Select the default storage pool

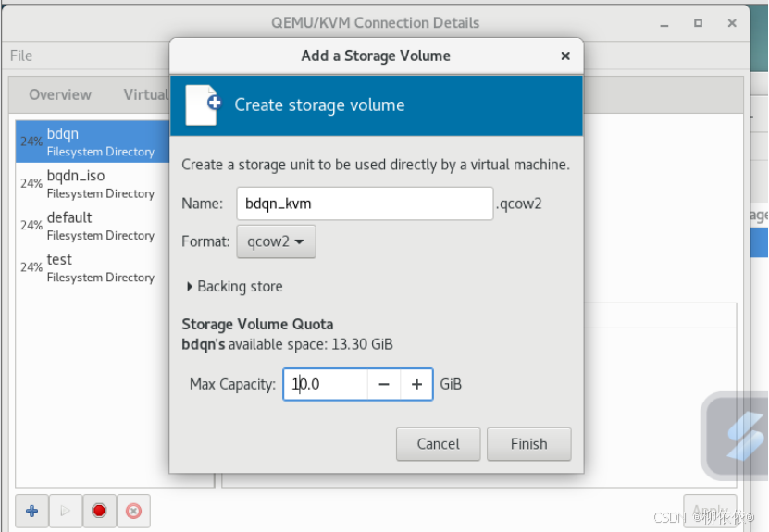pos(93,226)
